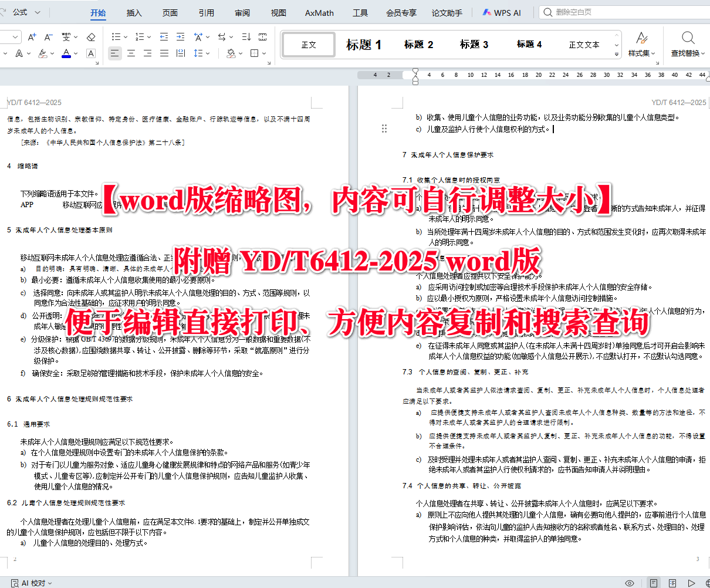This screenshot has width=710, height=588.
Task: Apply the 标题 4 style
Action: (x=529, y=45)
